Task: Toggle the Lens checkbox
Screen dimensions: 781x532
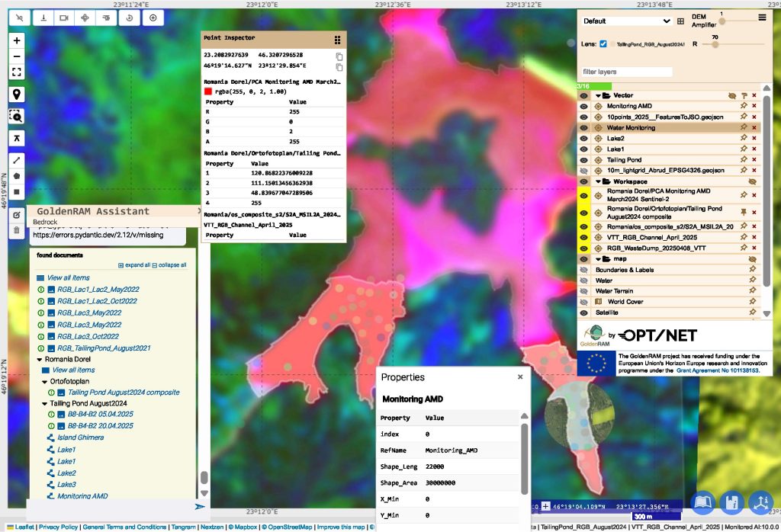Action: [603, 44]
